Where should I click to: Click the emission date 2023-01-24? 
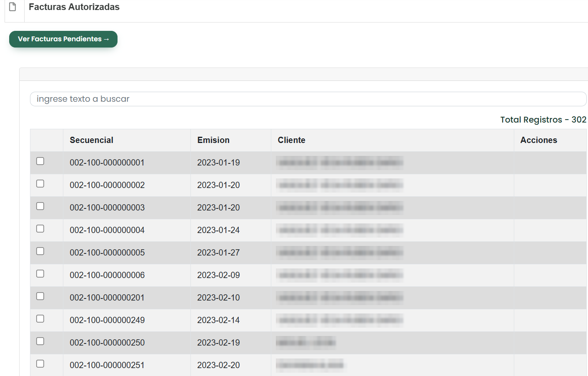pos(218,230)
